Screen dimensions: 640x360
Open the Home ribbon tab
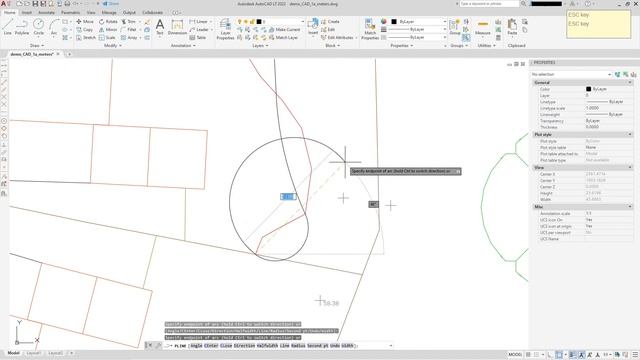[x=9, y=13]
